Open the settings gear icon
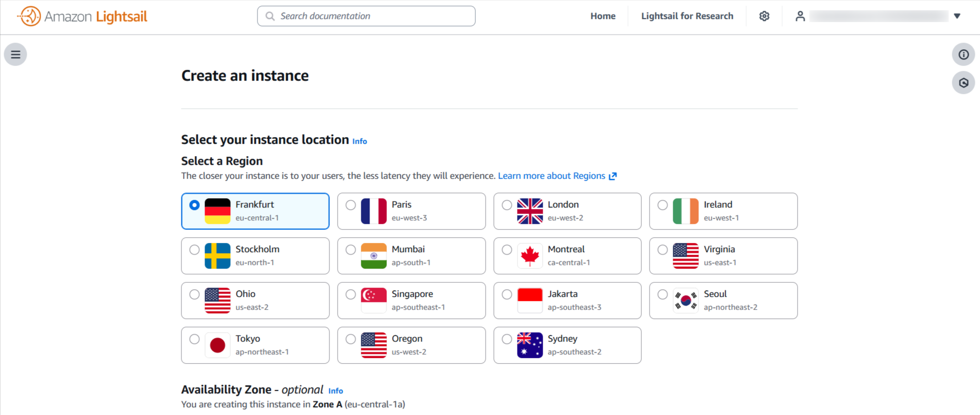The image size is (980, 415). pos(764,16)
